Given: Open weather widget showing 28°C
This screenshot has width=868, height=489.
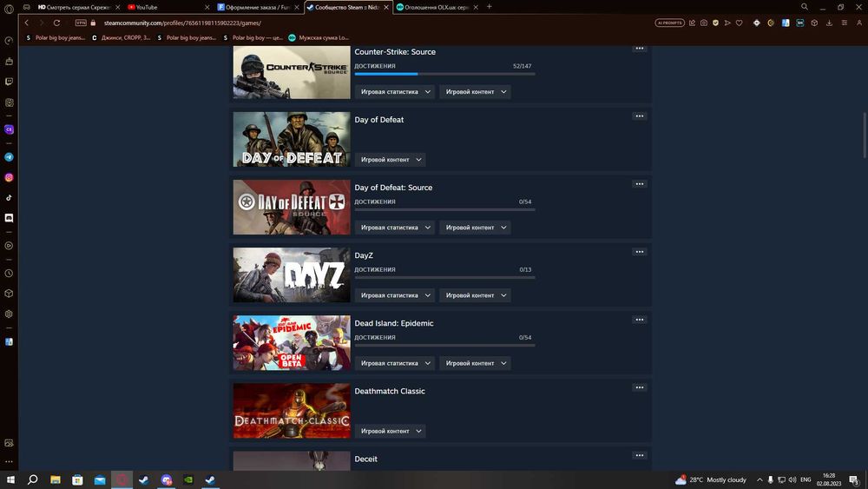Looking at the screenshot, I should click(x=712, y=479).
